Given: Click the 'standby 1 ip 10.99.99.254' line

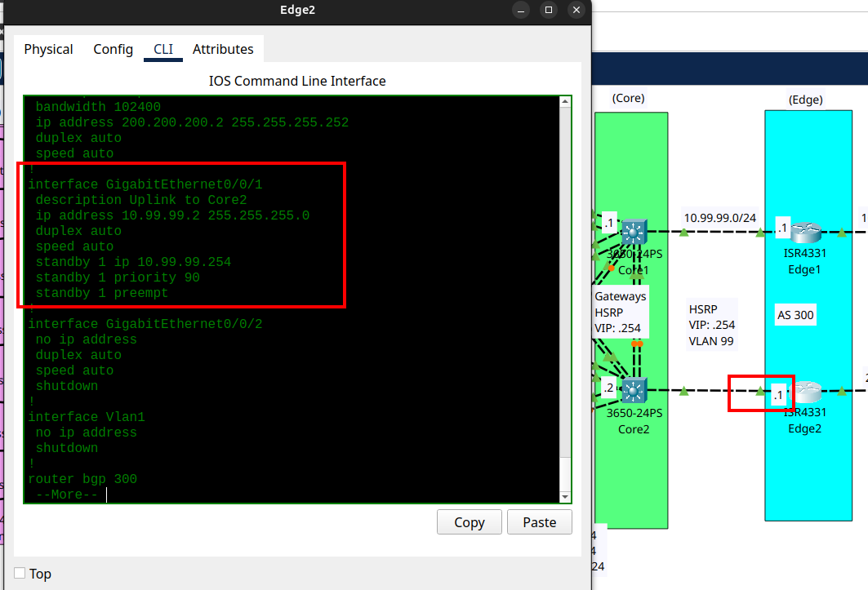Looking at the screenshot, I should (x=133, y=262).
